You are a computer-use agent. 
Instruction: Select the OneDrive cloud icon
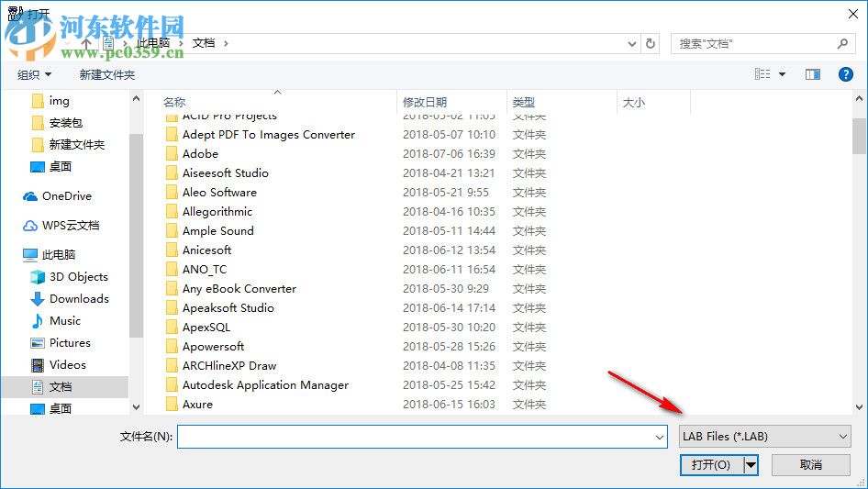[x=30, y=196]
